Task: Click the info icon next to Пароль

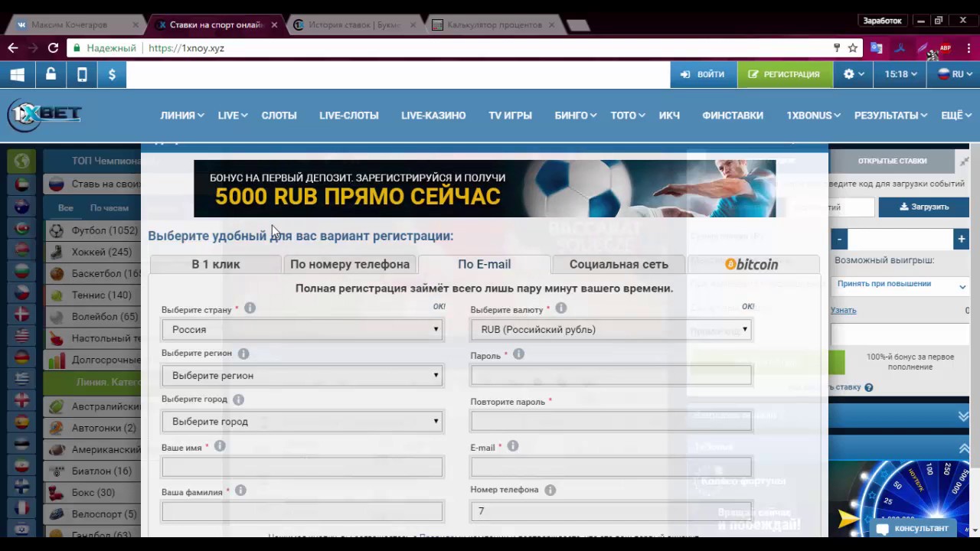Action: click(x=518, y=354)
